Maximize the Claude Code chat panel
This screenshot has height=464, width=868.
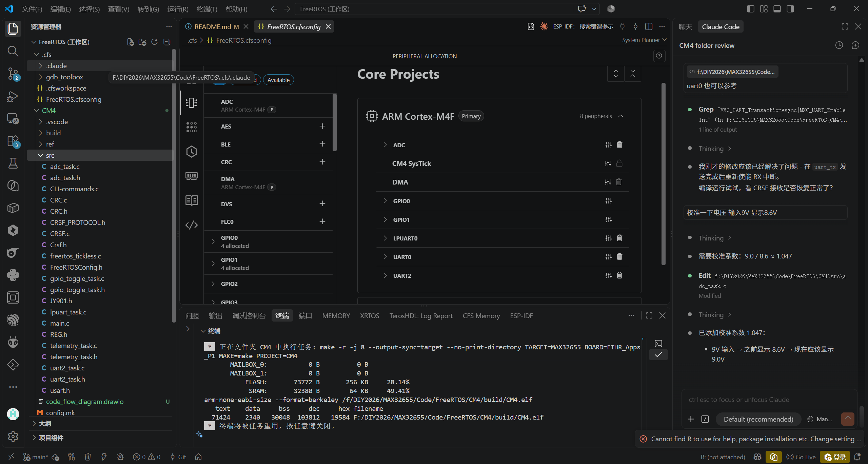(845, 26)
